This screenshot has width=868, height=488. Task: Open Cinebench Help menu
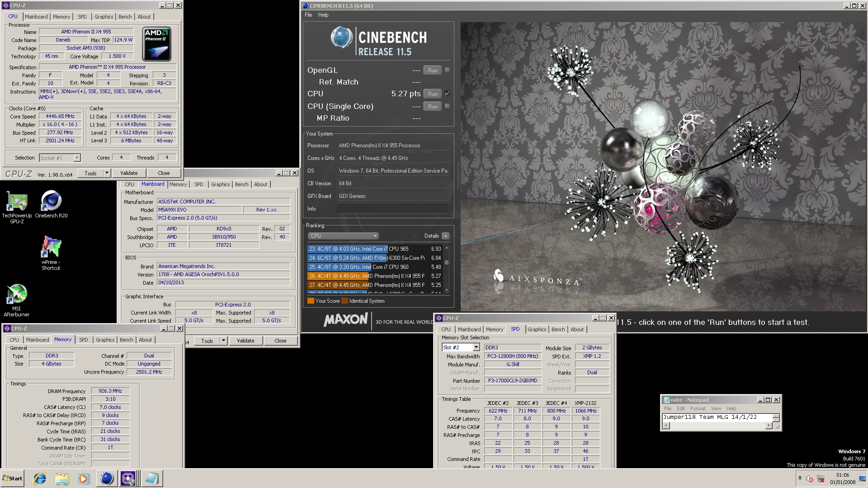pos(323,15)
